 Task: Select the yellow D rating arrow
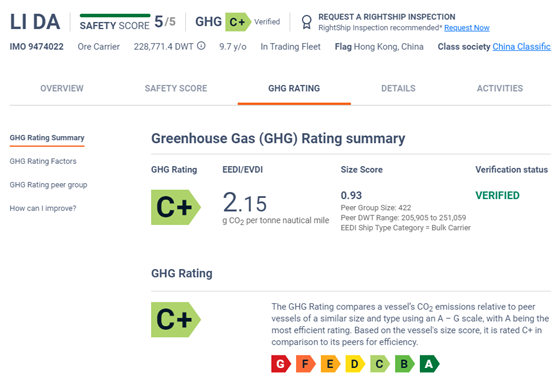[x=355, y=364]
